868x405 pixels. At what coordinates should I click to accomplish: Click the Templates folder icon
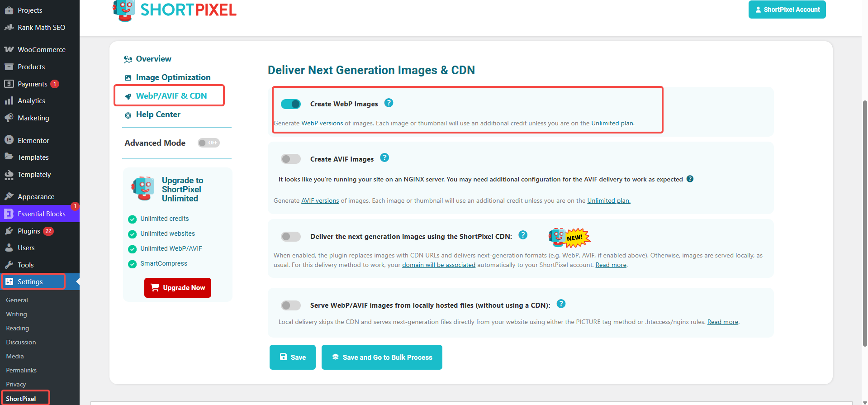[9, 157]
